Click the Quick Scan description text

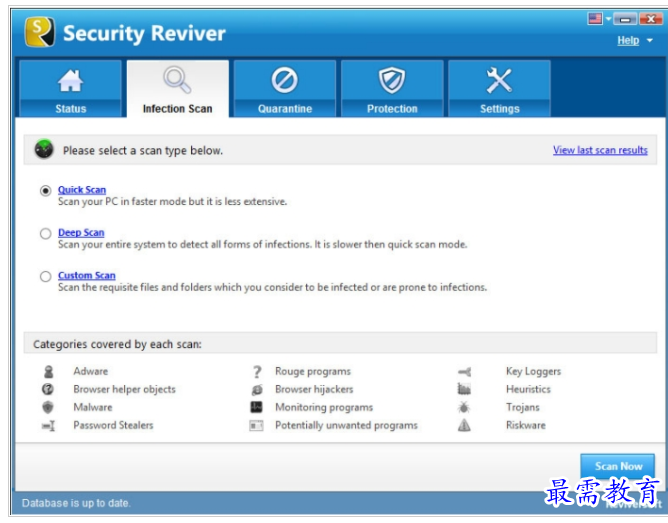(x=173, y=202)
